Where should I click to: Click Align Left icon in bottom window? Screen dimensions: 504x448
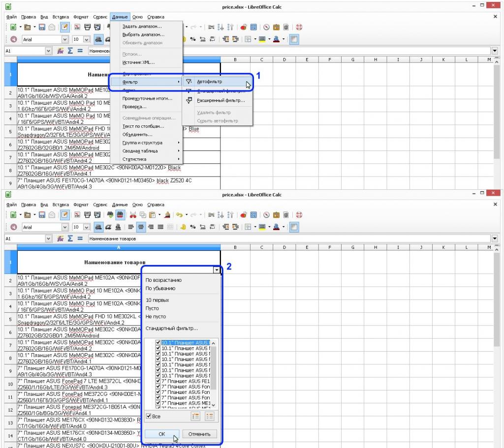pyautogui.click(x=131, y=227)
